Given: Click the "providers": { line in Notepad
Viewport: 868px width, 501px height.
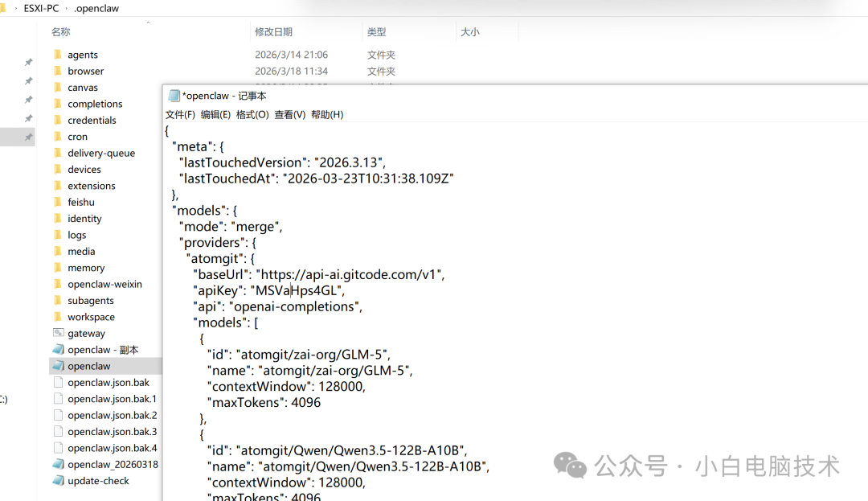Looking at the screenshot, I should coord(217,243).
